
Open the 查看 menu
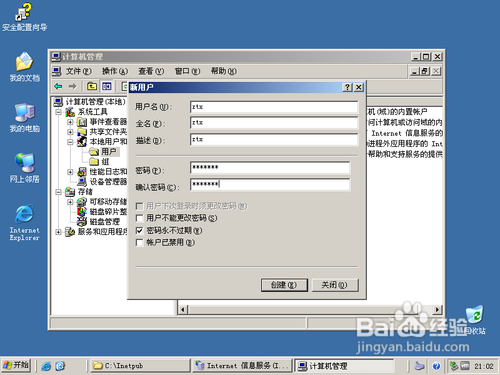(151, 71)
